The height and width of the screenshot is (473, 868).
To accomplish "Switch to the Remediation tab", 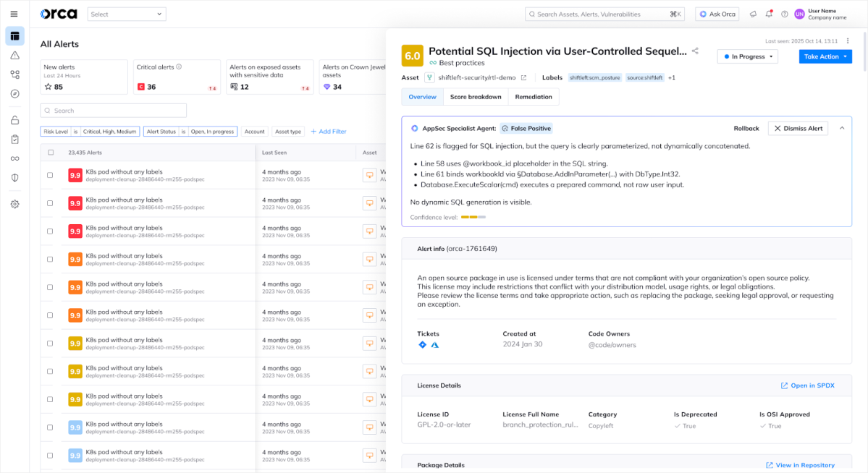I will coord(534,96).
